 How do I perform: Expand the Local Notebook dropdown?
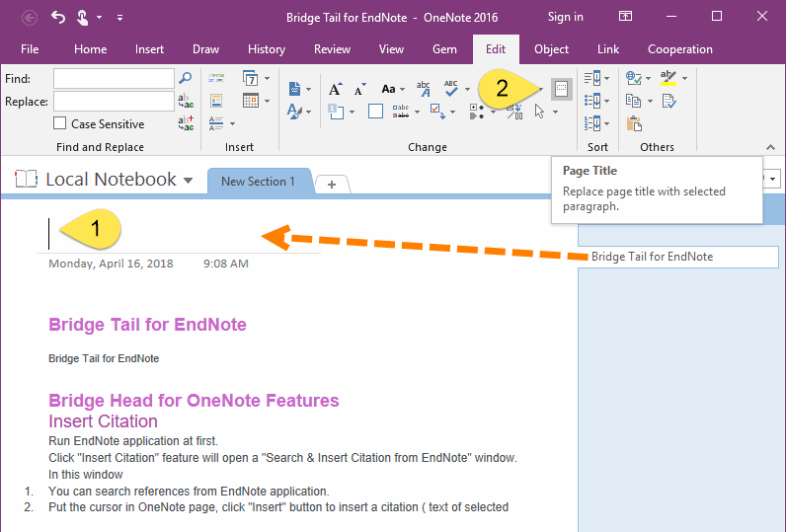[188, 181]
